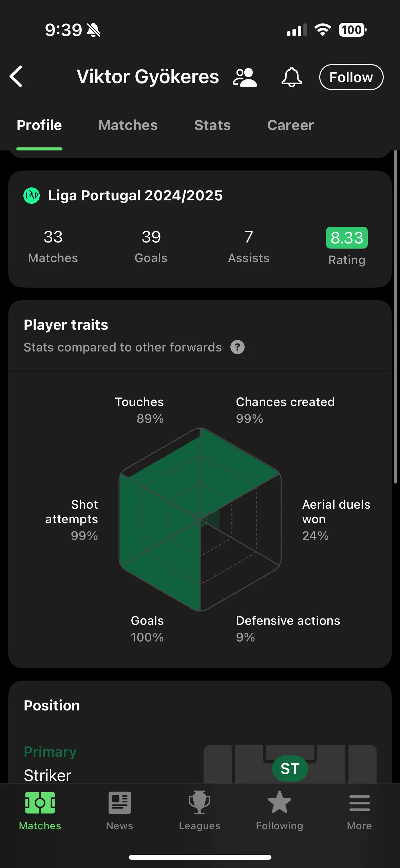Open the player traits help question mark
Viewport: 400px width, 868px height.
pos(237,347)
